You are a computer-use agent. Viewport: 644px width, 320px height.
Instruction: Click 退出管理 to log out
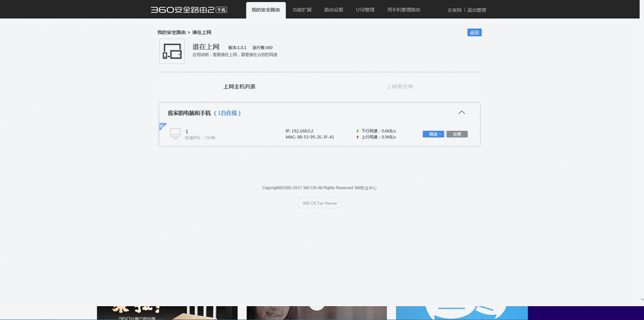[477, 10]
